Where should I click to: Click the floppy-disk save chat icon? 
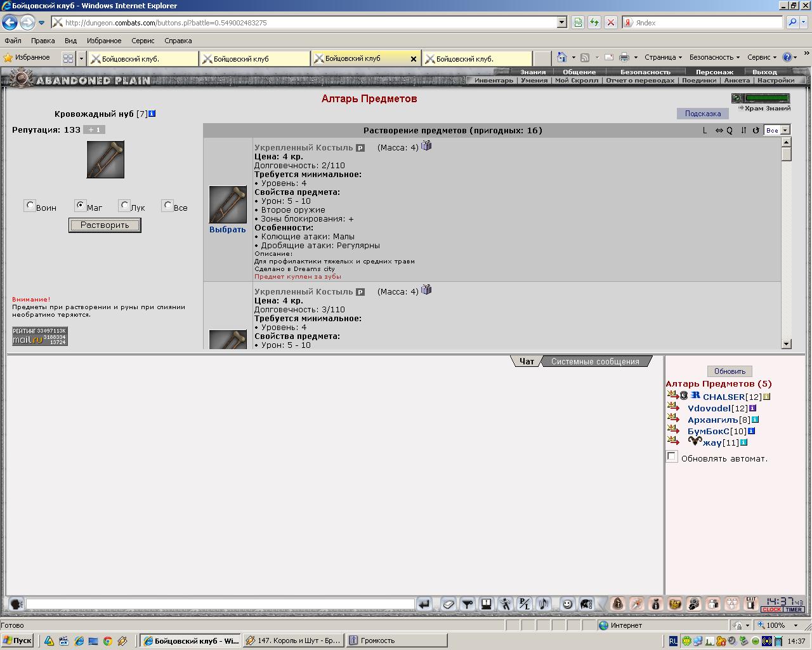(487, 604)
